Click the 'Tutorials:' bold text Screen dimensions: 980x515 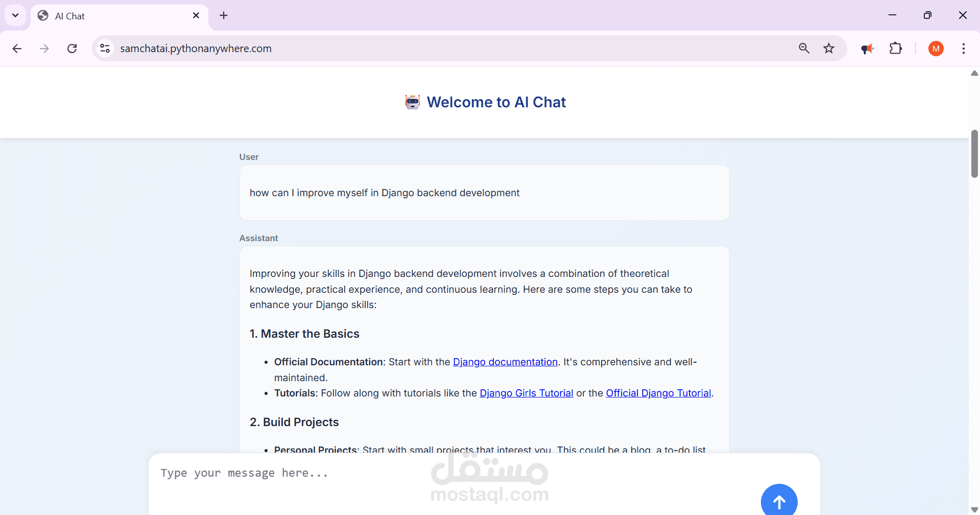pos(296,393)
